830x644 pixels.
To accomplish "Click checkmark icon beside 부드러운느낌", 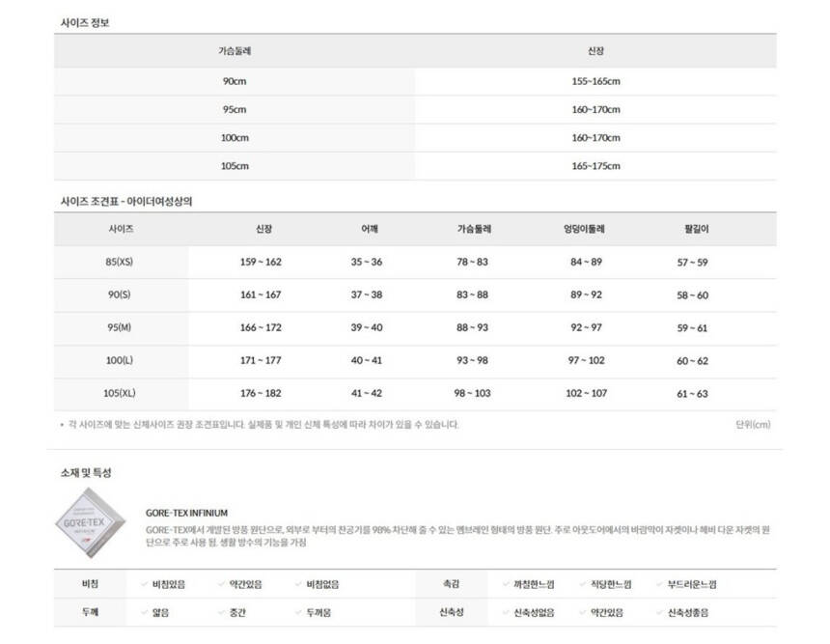I will pos(660,584).
